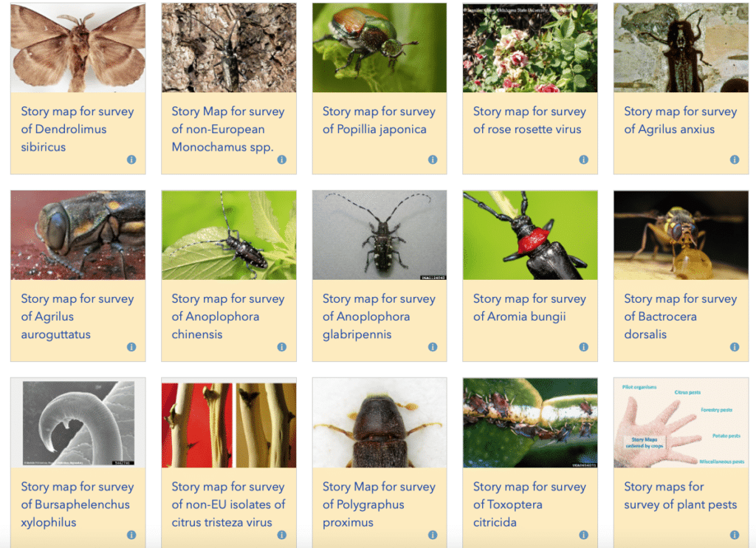Image resolution: width=756 pixels, height=548 pixels.
Task: Select the rose bush photo thumbnail
Action: coord(530,48)
